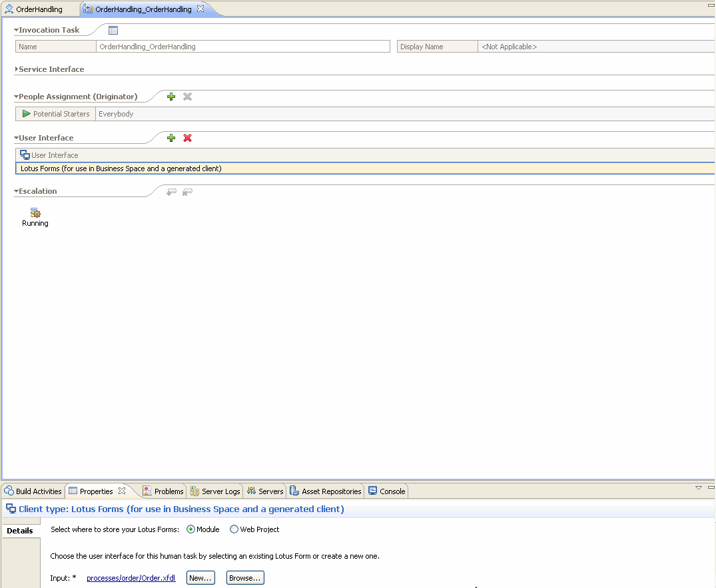Collapse the Invocation Task section
Image resolution: width=716 pixels, height=588 pixels.
[17, 30]
